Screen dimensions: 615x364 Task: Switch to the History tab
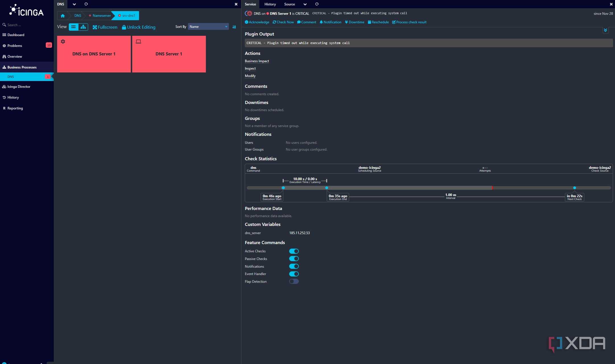coord(270,4)
